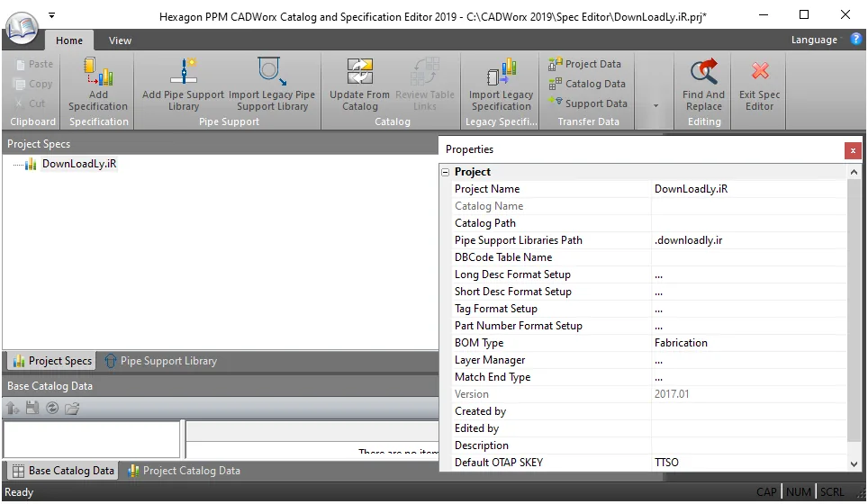The height and width of the screenshot is (504, 868).
Task: Switch to the View ribbon tab
Action: pyautogui.click(x=120, y=40)
